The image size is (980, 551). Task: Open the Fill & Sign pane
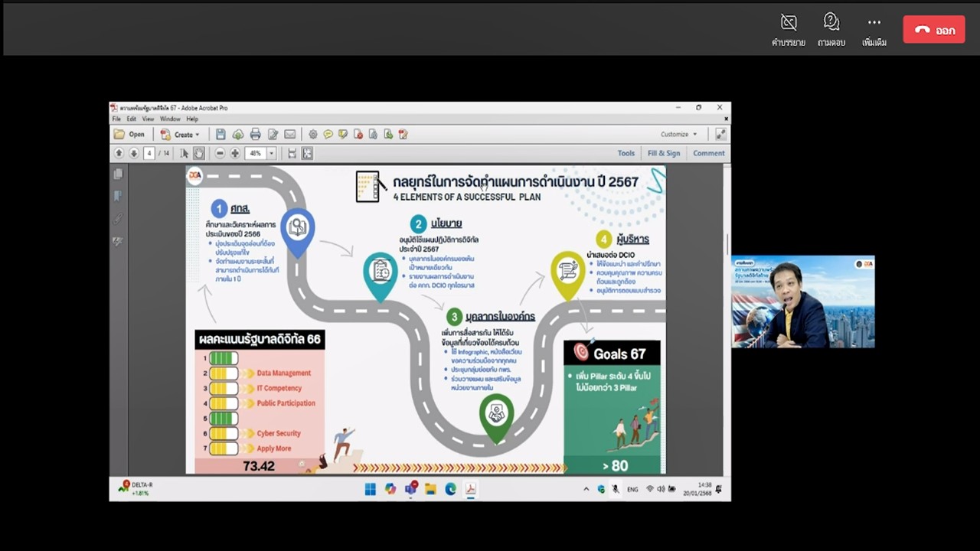pos(663,153)
